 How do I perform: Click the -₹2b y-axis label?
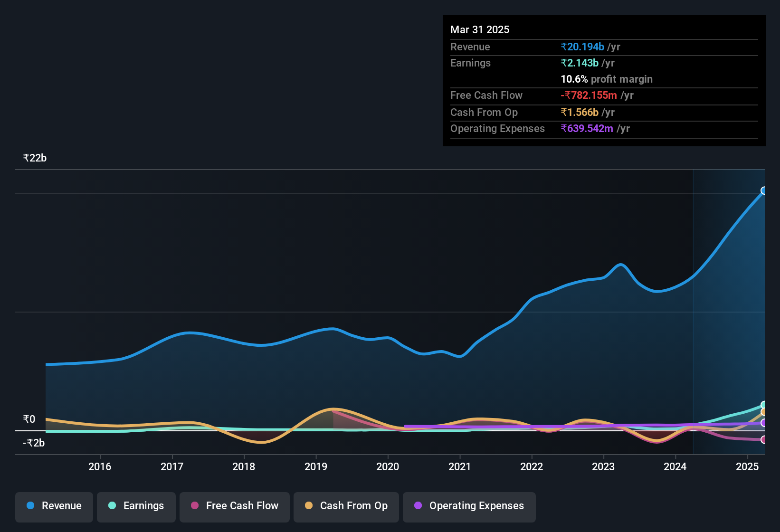click(x=34, y=443)
